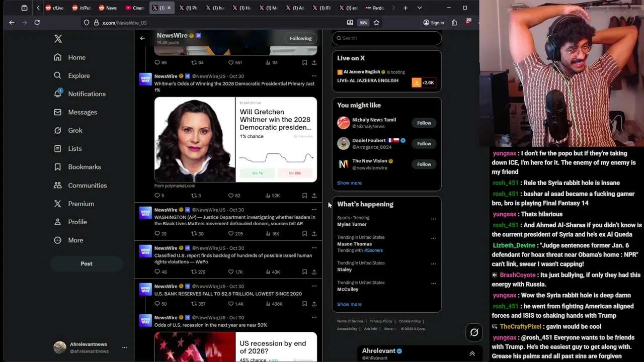Image resolution: width=644 pixels, height=362 pixels.
Task: Open Notifications in sidebar
Action: click(79, 94)
